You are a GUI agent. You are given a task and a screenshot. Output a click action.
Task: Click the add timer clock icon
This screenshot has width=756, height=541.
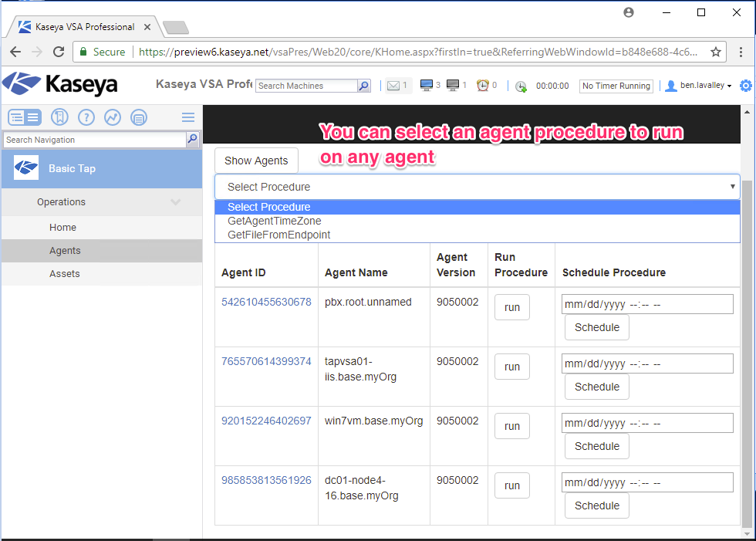point(521,86)
